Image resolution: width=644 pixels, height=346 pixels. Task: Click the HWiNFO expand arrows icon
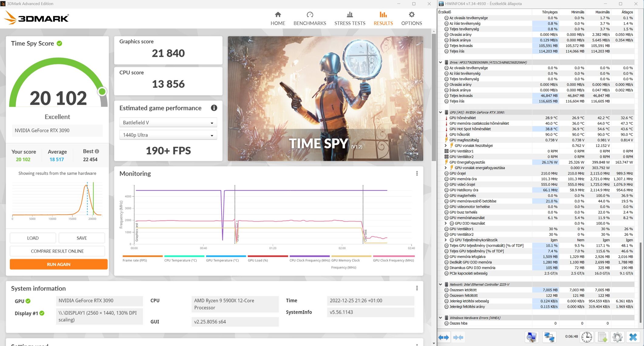click(x=444, y=337)
